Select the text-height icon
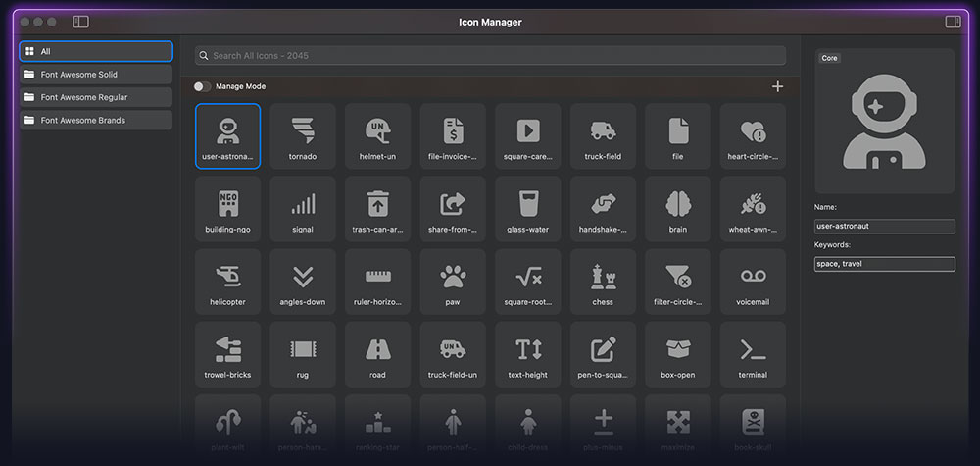 coord(528,355)
